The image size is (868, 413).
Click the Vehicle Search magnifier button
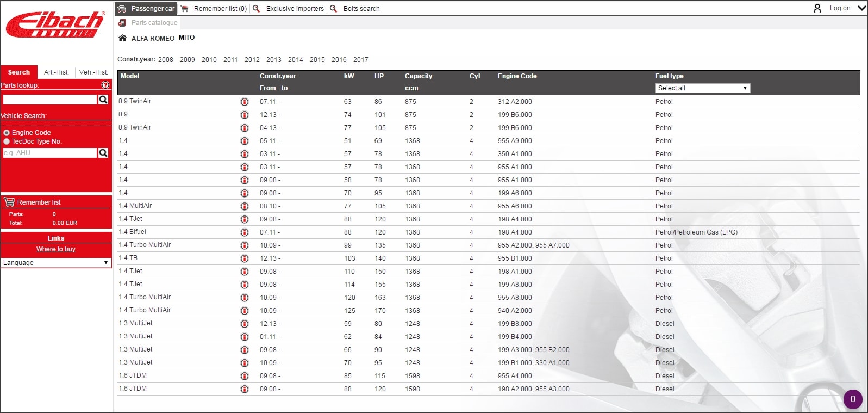(103, 153)
